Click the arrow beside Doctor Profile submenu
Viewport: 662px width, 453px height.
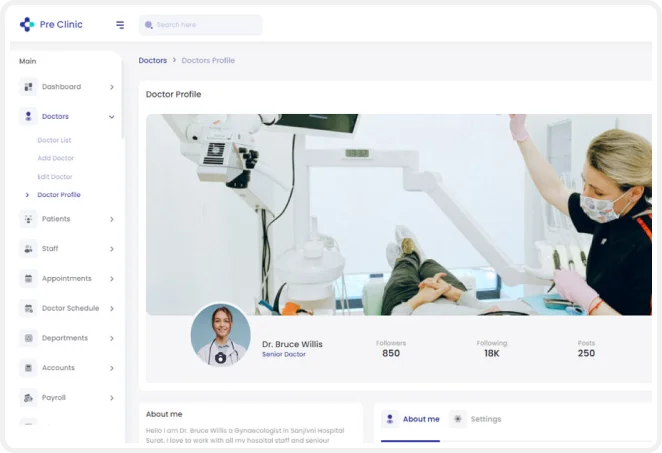pos(27,195)
